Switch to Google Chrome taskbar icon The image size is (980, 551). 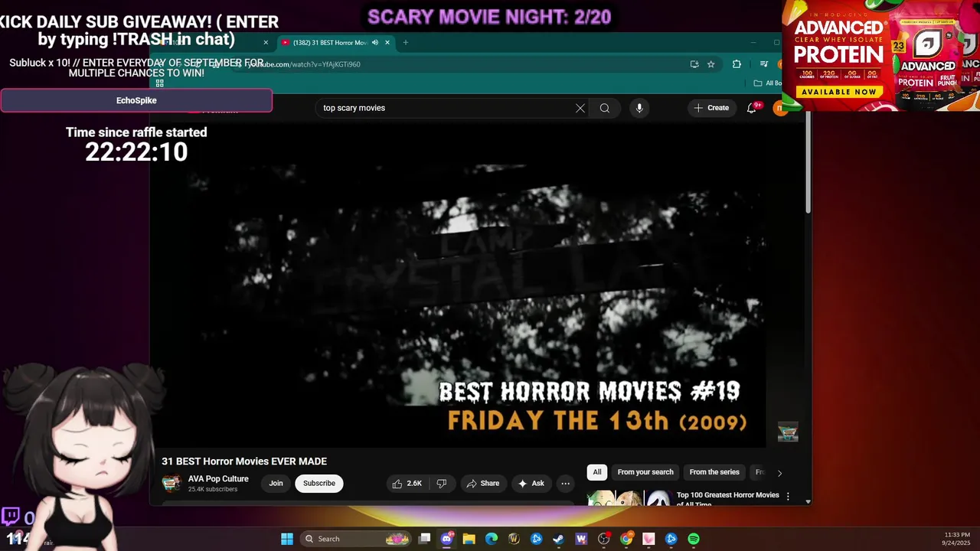626,539
